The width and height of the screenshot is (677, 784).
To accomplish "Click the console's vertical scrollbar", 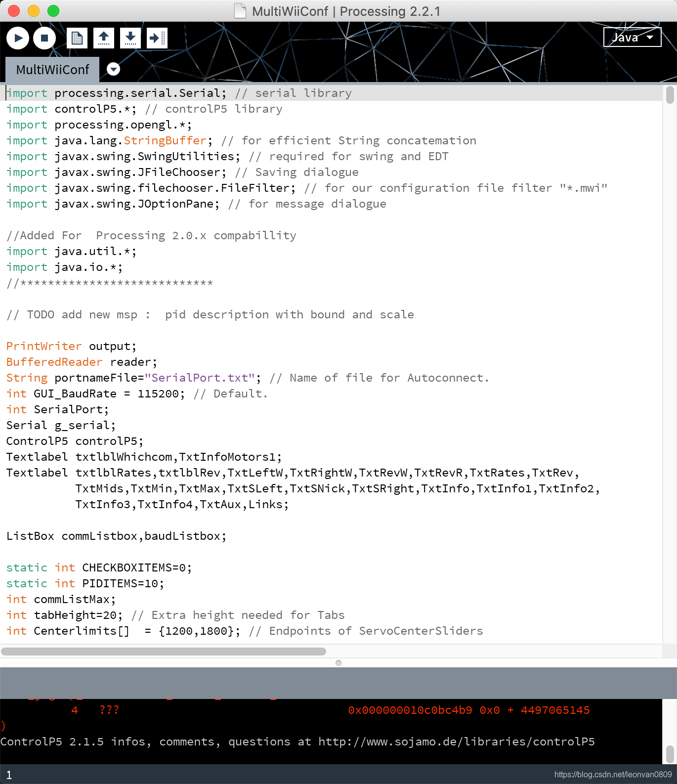I will 670,754.
